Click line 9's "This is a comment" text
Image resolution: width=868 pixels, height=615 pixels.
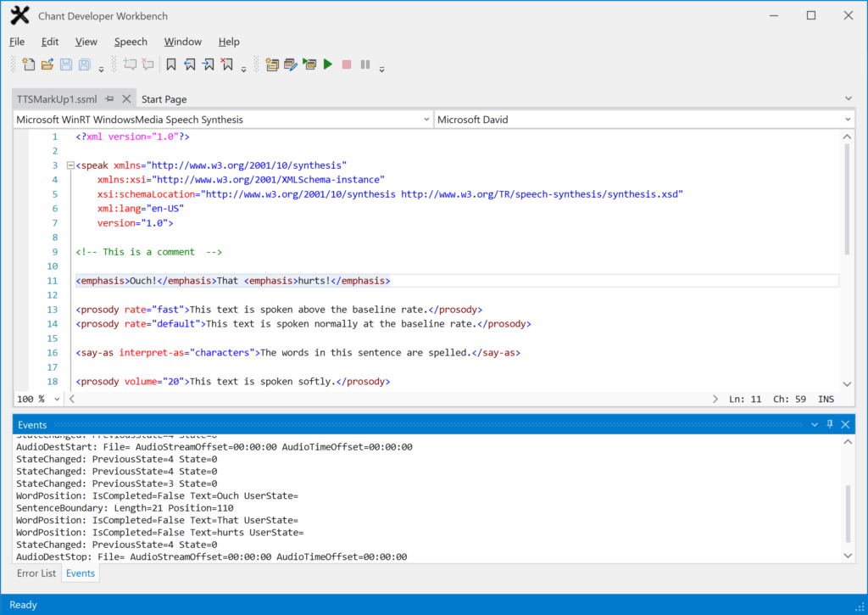pyautogui.click(x=148, y=252)
